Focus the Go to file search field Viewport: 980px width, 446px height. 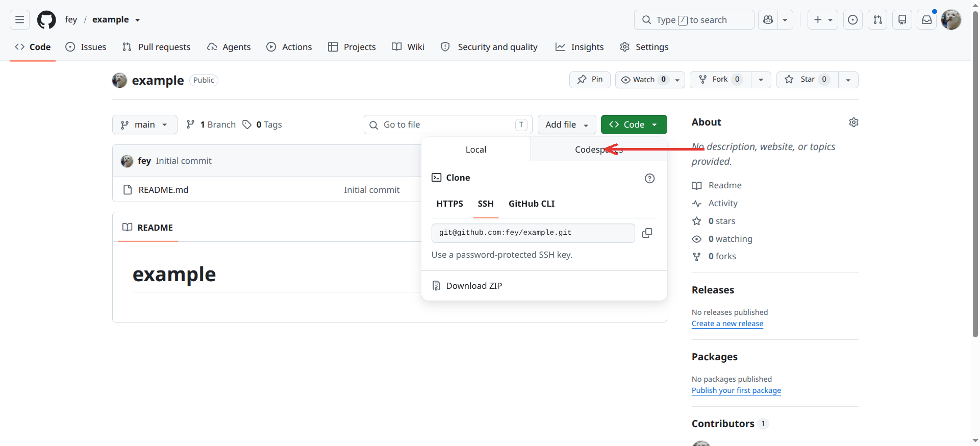point(448,125)
